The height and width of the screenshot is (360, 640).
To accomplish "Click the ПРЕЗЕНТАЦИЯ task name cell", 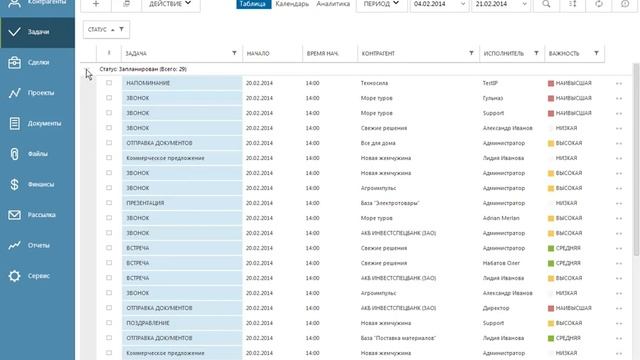I will 182,203.
